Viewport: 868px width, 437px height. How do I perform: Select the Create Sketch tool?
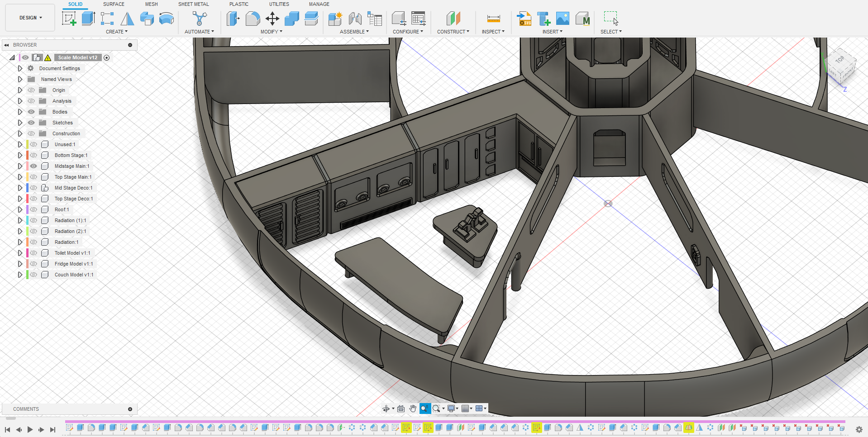(69, 19)
